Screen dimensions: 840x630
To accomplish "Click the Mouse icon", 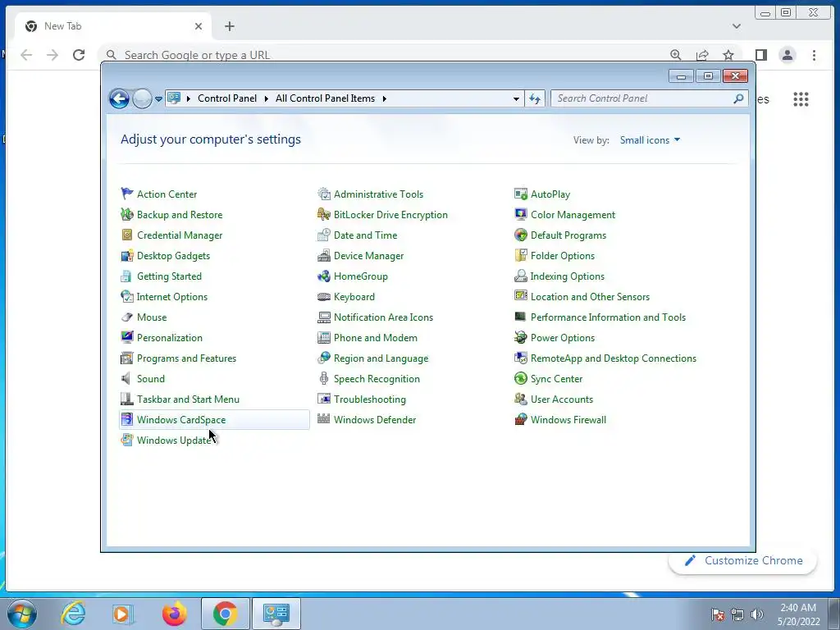I will tap(127, 317).
